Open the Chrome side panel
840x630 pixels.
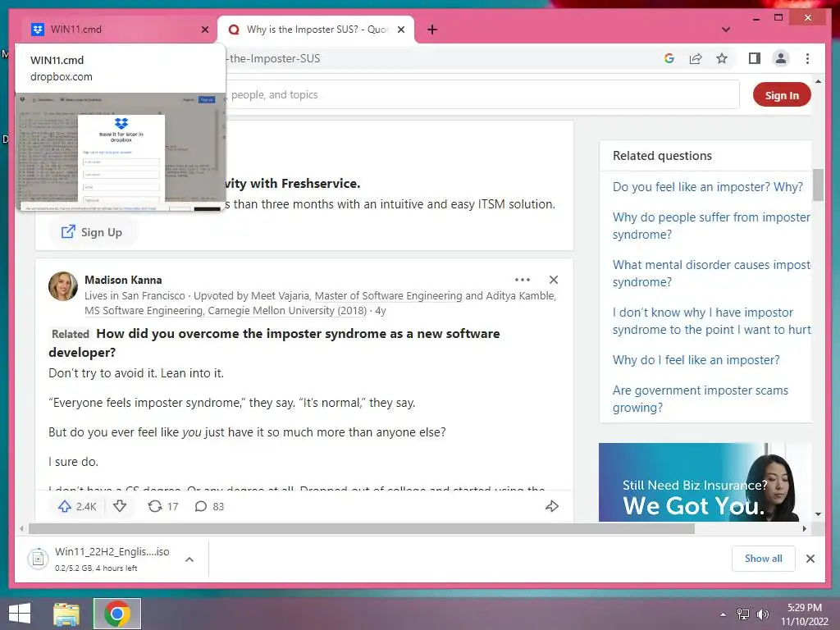[755, 58]
